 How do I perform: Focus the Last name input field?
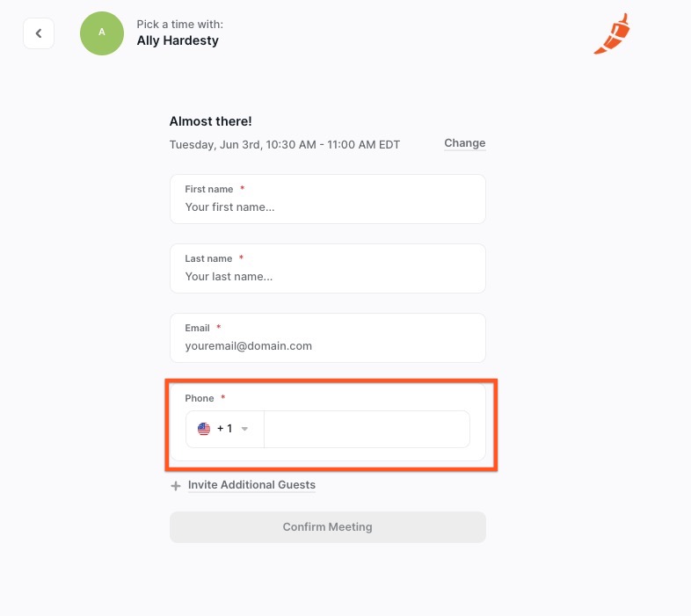tap(328, 268)
